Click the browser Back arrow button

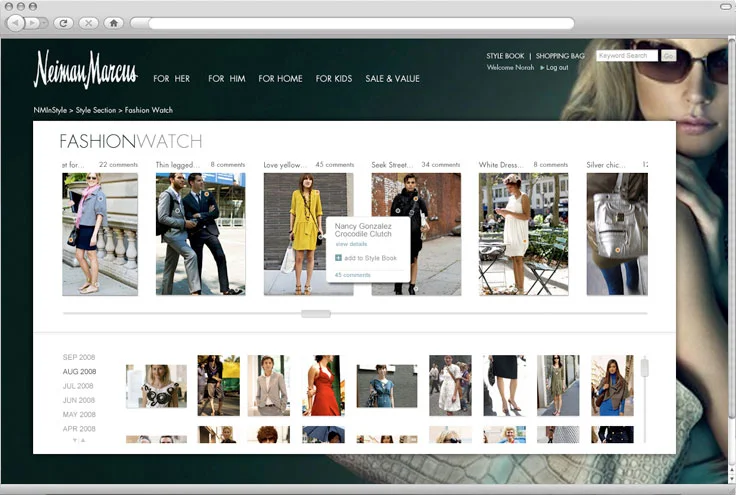click(16, 23)
